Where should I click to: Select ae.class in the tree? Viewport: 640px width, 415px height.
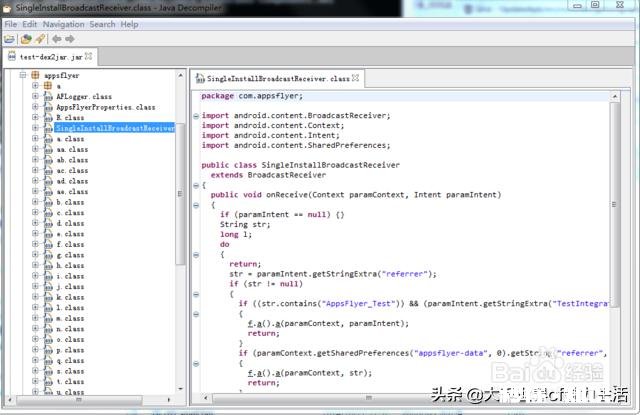point(72,192)
